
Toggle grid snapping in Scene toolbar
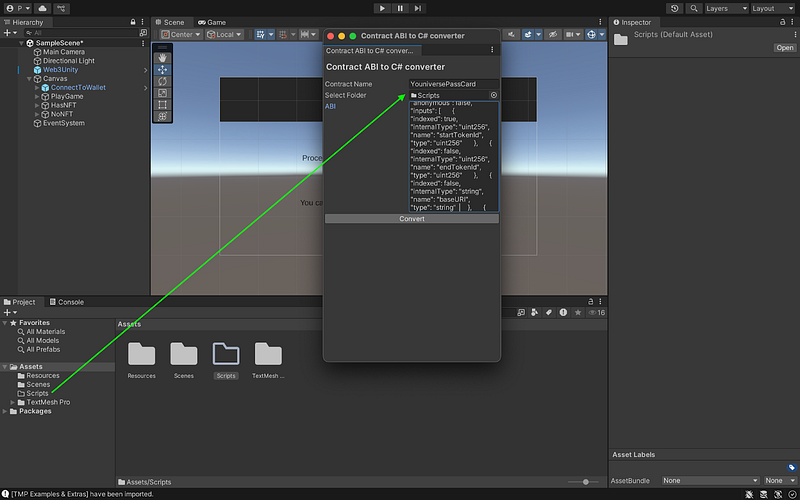pos(283,35)
